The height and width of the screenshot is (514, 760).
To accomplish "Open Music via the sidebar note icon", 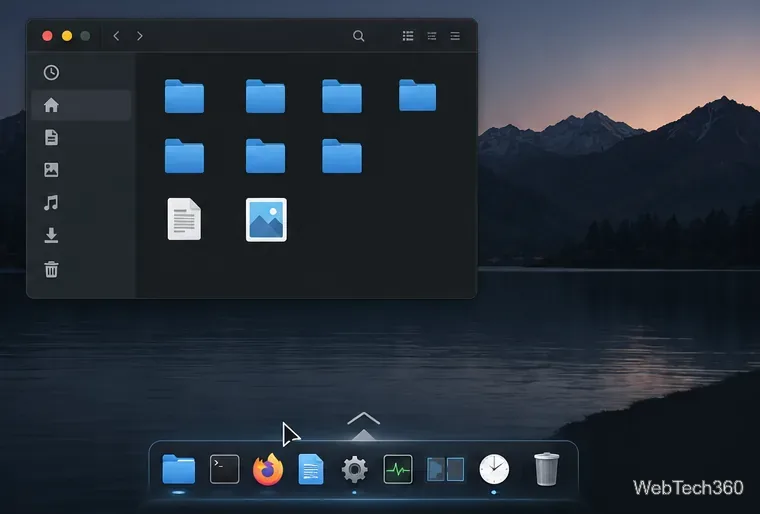I will (x=51, y=203).
